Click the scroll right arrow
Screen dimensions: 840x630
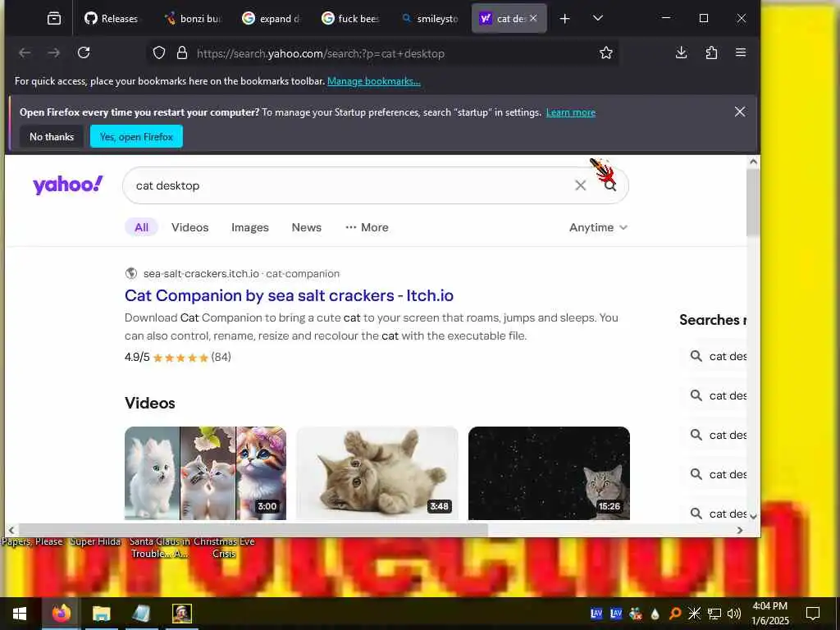tap(740, 531)
